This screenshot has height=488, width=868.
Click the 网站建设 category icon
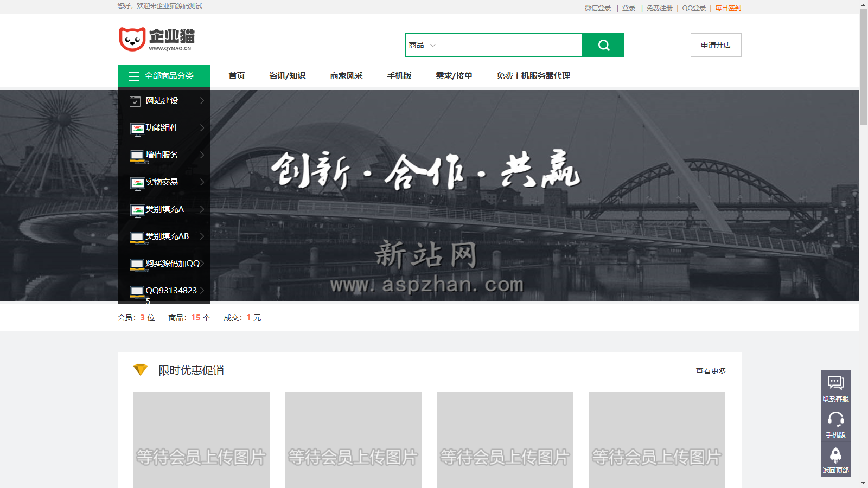135,101
